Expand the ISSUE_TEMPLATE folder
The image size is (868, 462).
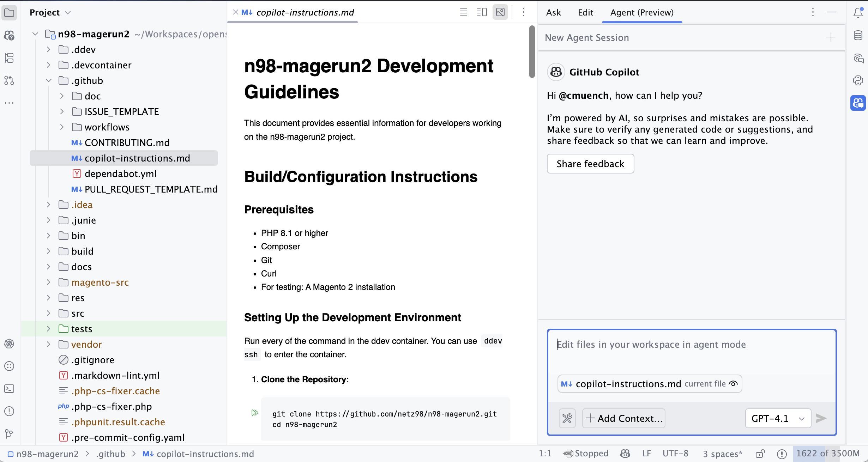[62, 111]
